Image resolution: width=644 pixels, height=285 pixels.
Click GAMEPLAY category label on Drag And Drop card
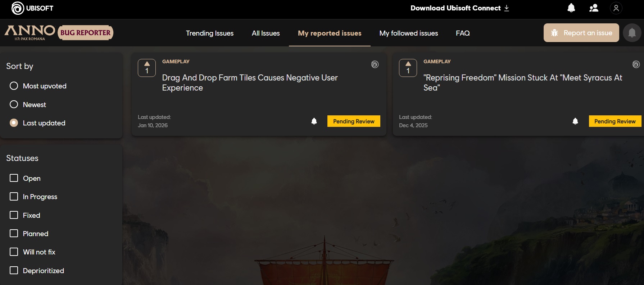coord(176,61)
